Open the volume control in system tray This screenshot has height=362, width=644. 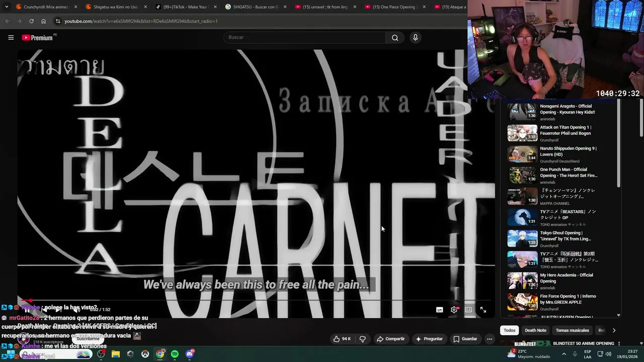tap(609, 354)
